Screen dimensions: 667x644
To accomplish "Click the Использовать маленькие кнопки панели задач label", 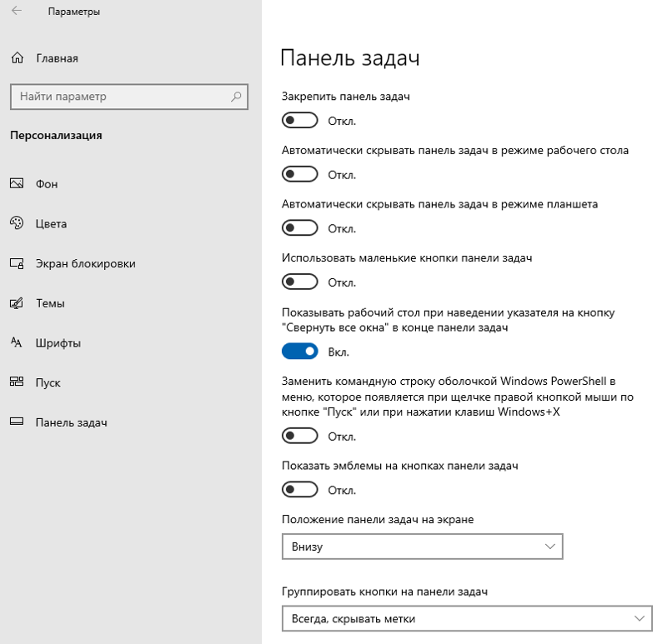I will click(407, 258).
